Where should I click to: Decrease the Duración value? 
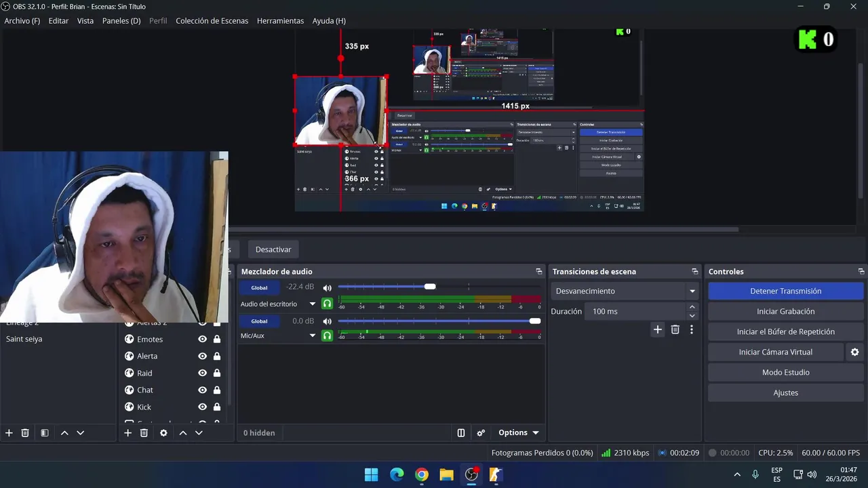pos(692,316)
